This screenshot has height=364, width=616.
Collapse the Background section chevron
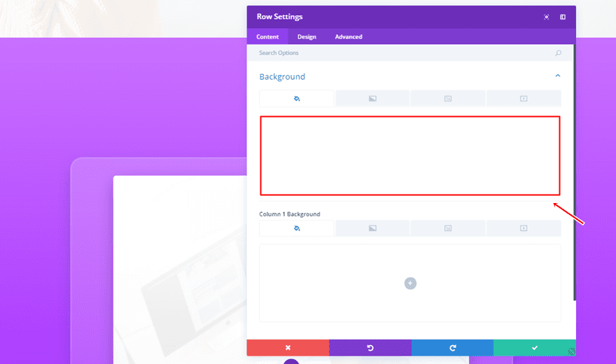[557, 76]
